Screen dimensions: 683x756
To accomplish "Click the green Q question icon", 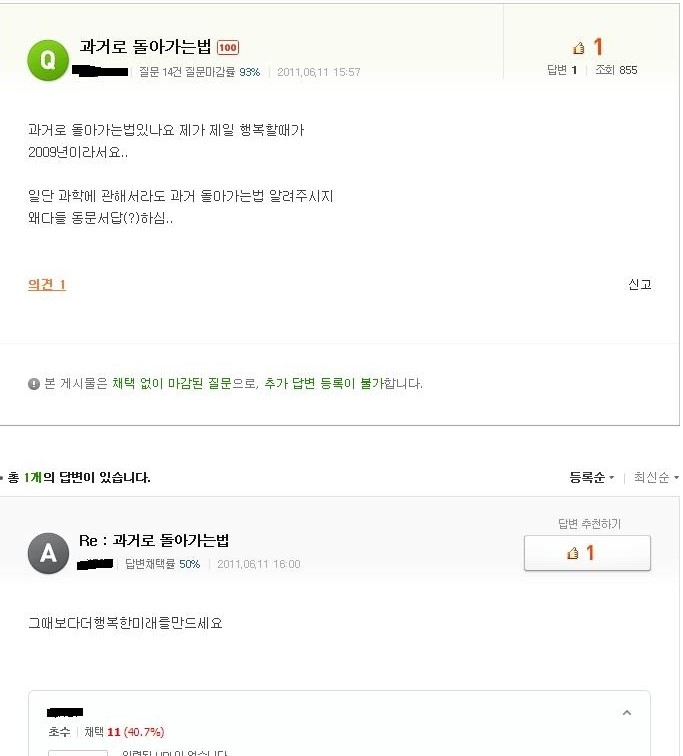I will tap(48, 59).
